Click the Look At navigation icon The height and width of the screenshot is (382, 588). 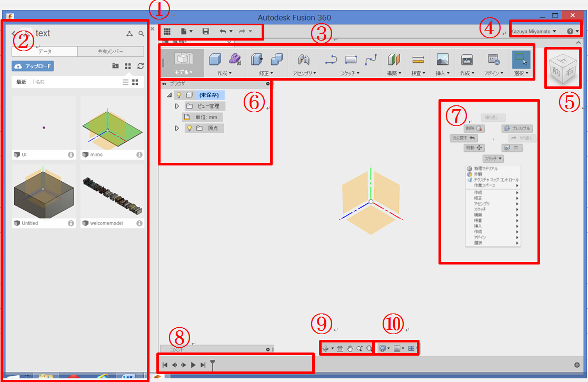click(340, 349)
